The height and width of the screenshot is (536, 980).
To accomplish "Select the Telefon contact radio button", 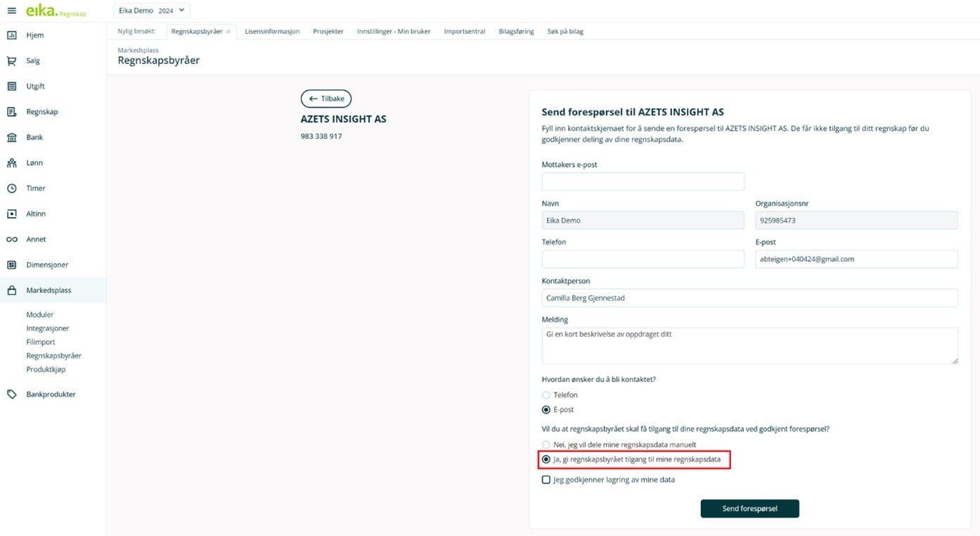I will 546,396.
